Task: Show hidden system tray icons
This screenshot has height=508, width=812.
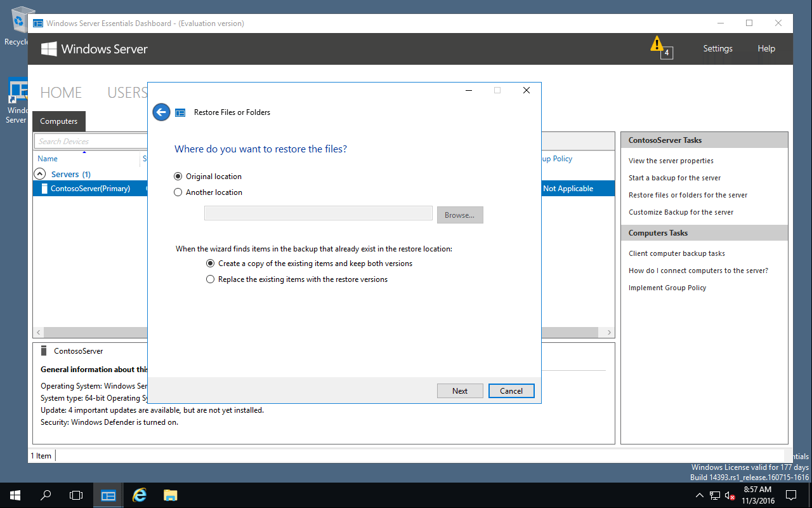Action: (699, 495)
